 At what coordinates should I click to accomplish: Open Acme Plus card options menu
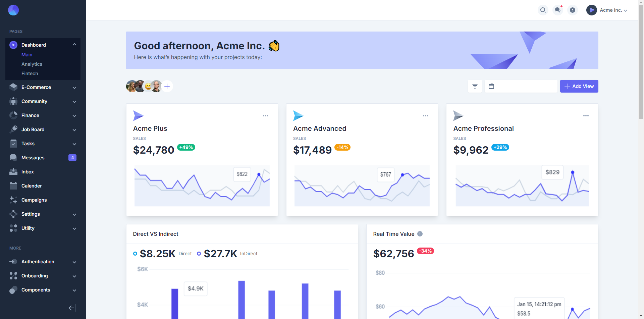(x=266, y=116)
